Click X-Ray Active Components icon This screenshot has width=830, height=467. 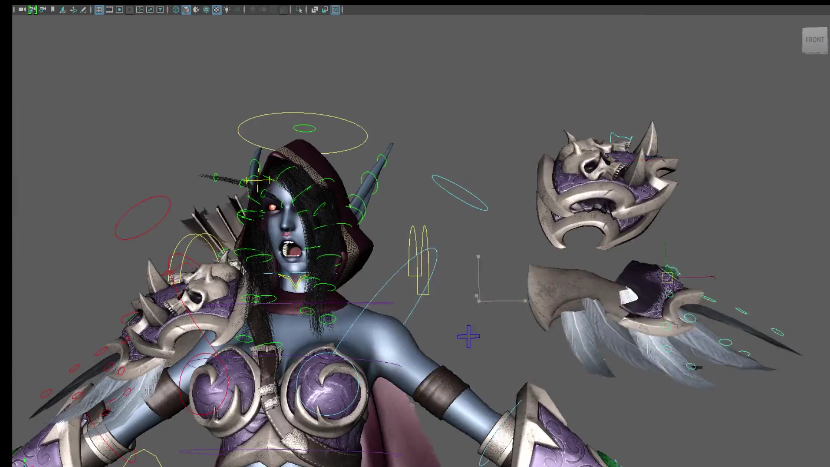(x=324, y=10)
